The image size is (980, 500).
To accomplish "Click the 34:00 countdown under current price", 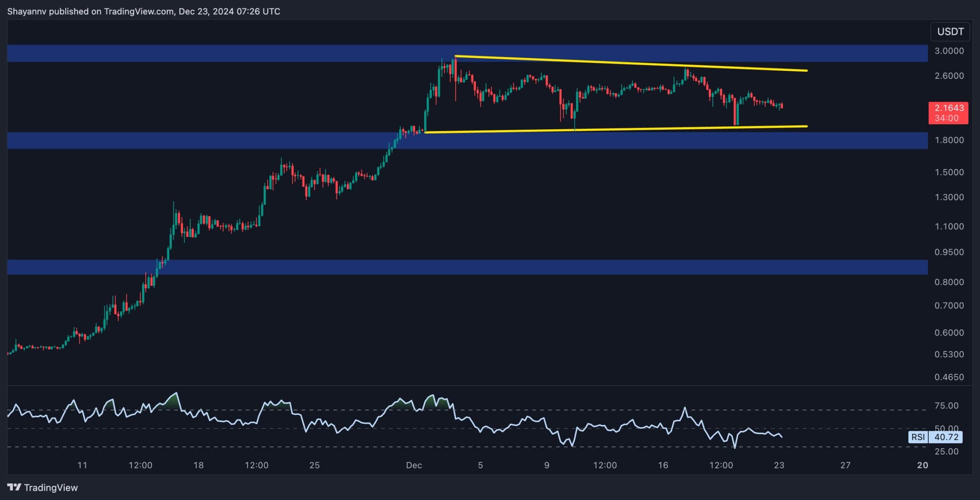I will tap(946, 118).
